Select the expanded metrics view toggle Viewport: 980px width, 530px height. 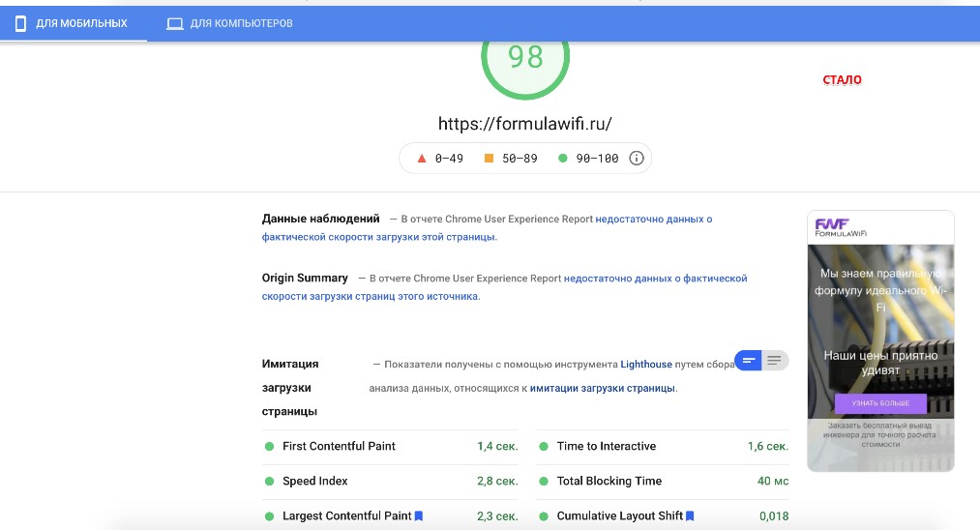coord(774,361)
